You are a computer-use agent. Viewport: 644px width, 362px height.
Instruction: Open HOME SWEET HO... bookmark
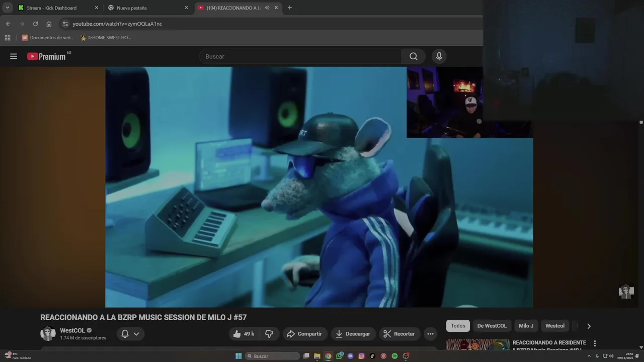[x=106, y=37]
